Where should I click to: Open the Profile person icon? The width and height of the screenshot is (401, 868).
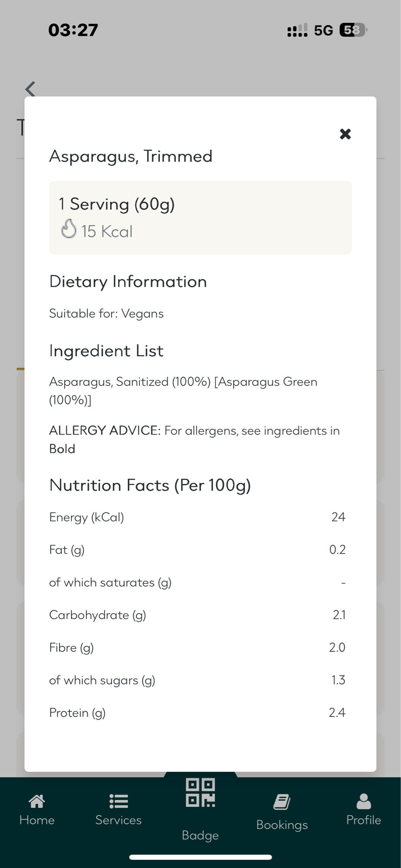click(x=364, y=801)
